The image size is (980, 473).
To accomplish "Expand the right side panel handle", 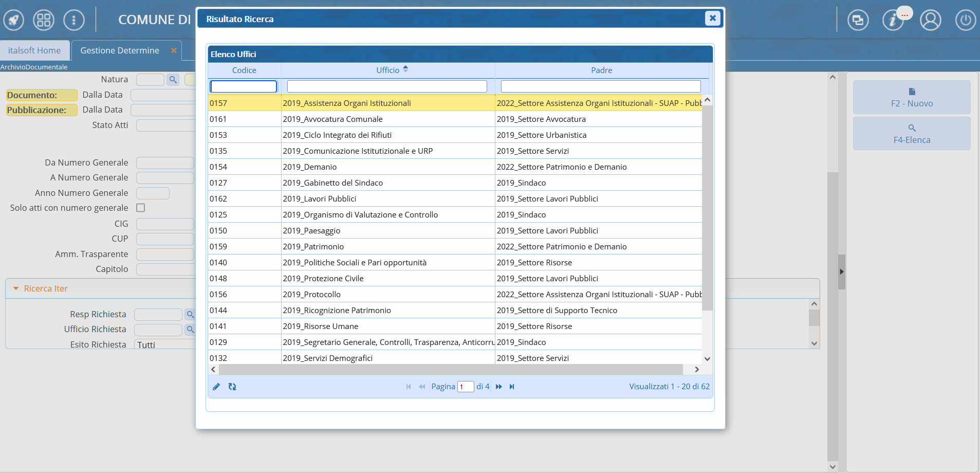I will pyautogui.click(x=841, y=271).
